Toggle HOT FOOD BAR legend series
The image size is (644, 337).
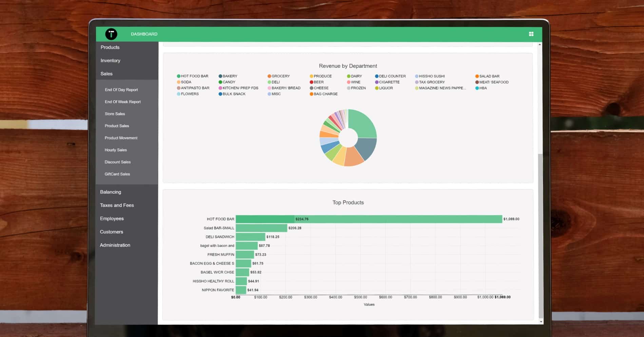193,76
